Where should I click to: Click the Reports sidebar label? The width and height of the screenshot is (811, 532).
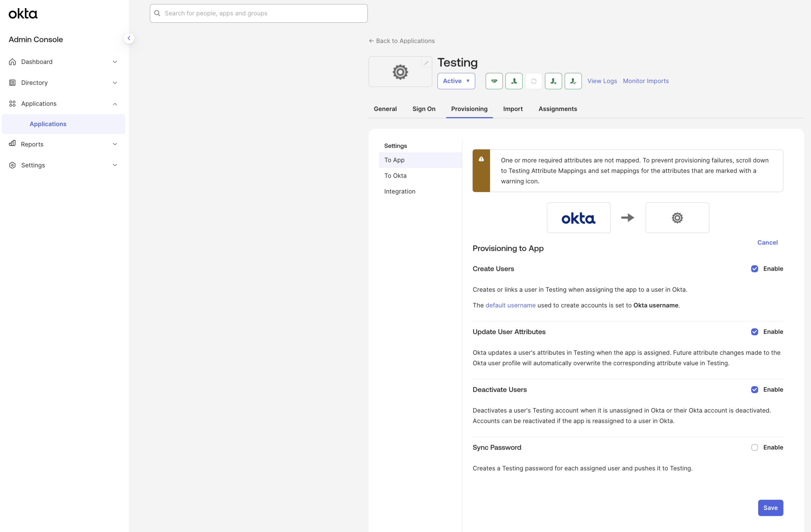point(32,144)
